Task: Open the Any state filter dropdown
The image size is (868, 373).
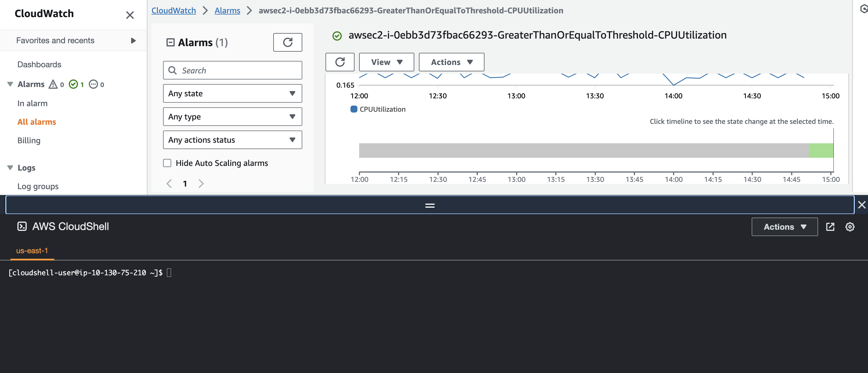Action: coord(232,93)
